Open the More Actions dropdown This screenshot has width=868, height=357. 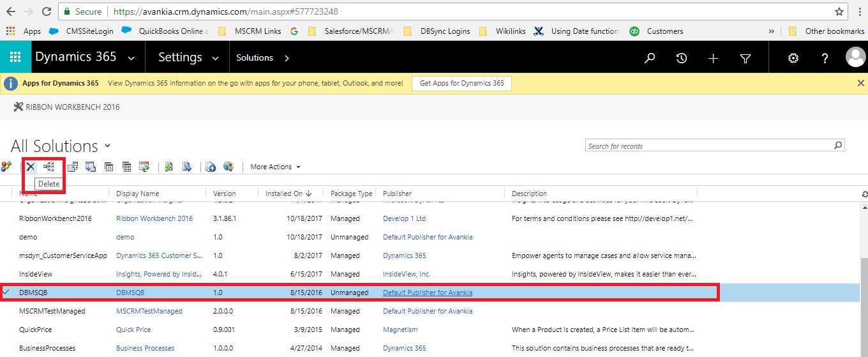tap(275, 167)
